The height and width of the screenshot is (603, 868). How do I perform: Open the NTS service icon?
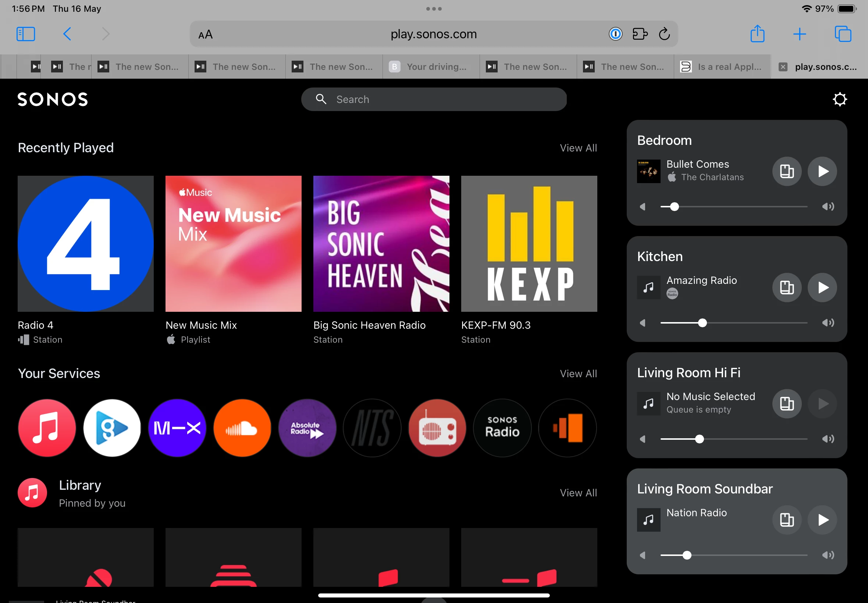(372, 428)
